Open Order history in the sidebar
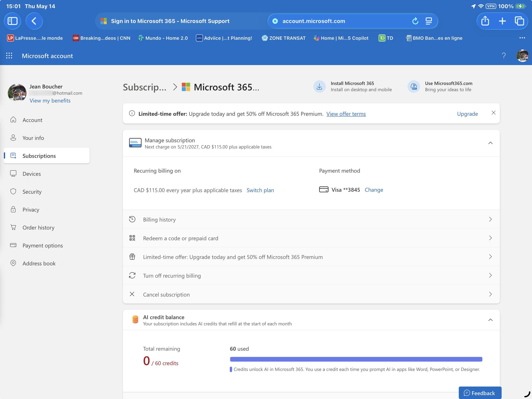532x399 pixels. point(47,227)
